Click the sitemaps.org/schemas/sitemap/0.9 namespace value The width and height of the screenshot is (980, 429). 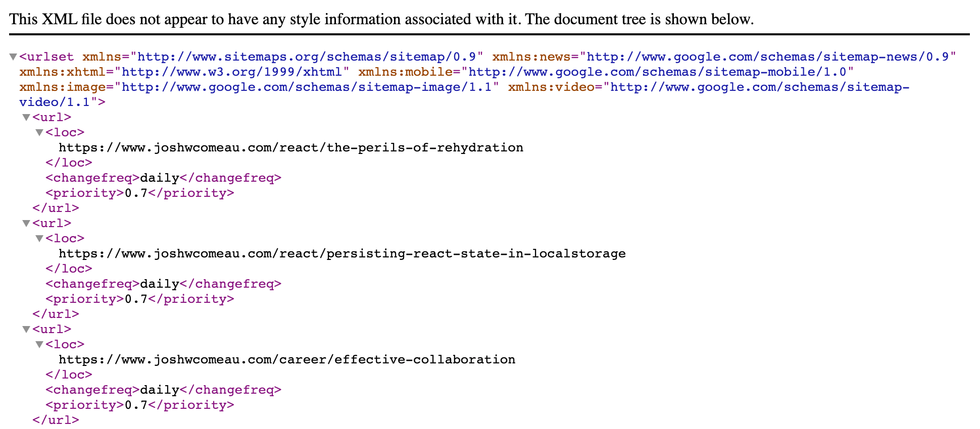coord(307,57)
